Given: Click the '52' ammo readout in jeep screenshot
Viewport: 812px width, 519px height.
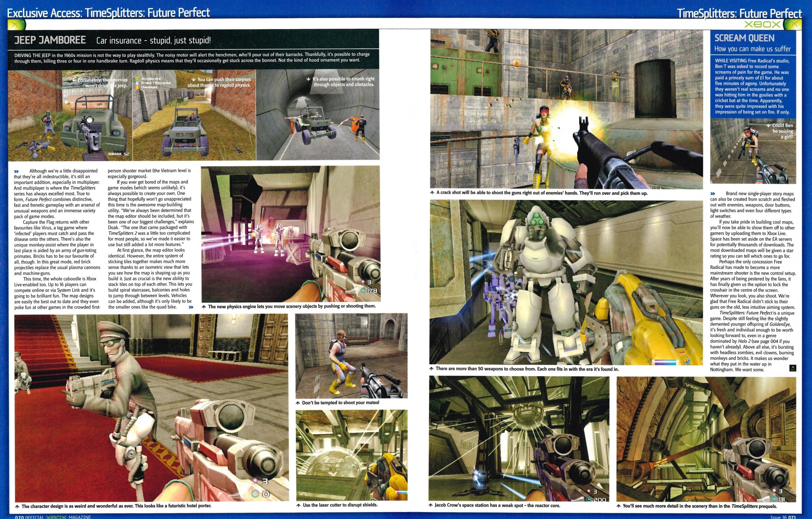Looking at the screenshot, I should coord(126,154).
